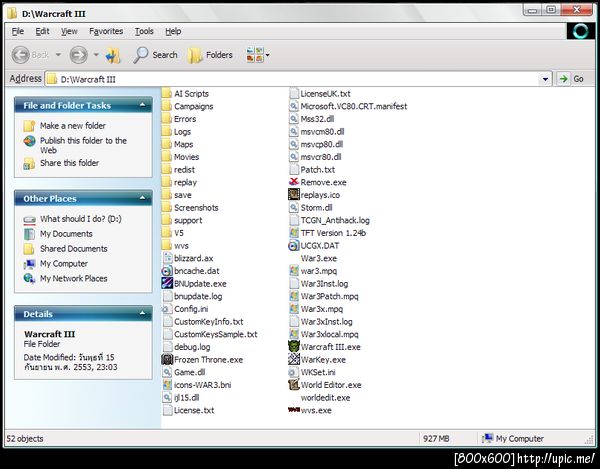Select the replays.ico file icon

[x=293, y=194]
